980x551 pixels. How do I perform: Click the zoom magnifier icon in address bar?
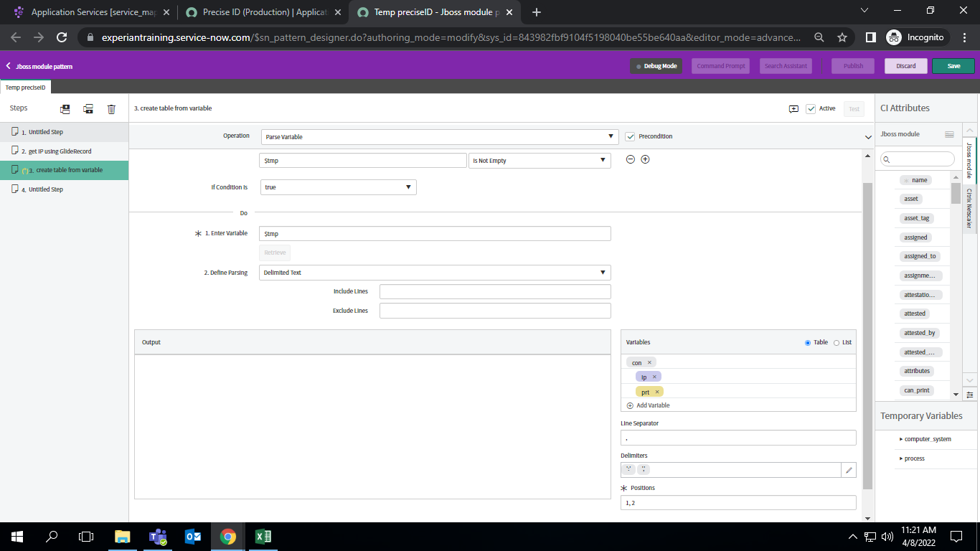click(819, 37)
